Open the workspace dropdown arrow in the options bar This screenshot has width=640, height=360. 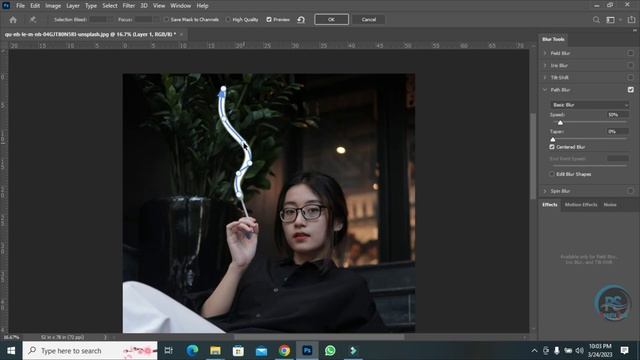coord(620,20)
